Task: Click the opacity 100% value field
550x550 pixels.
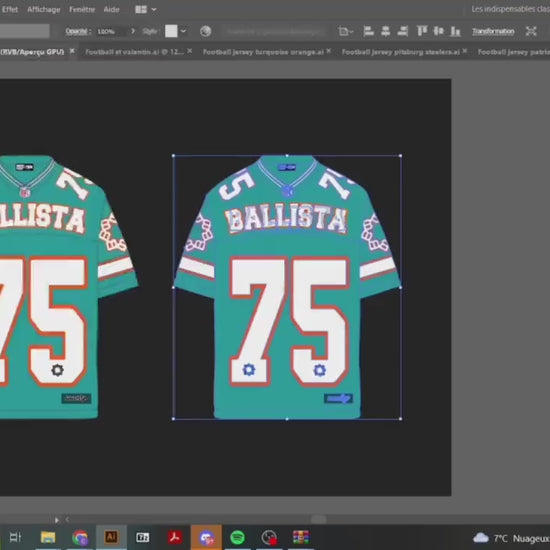Action: 111,32
